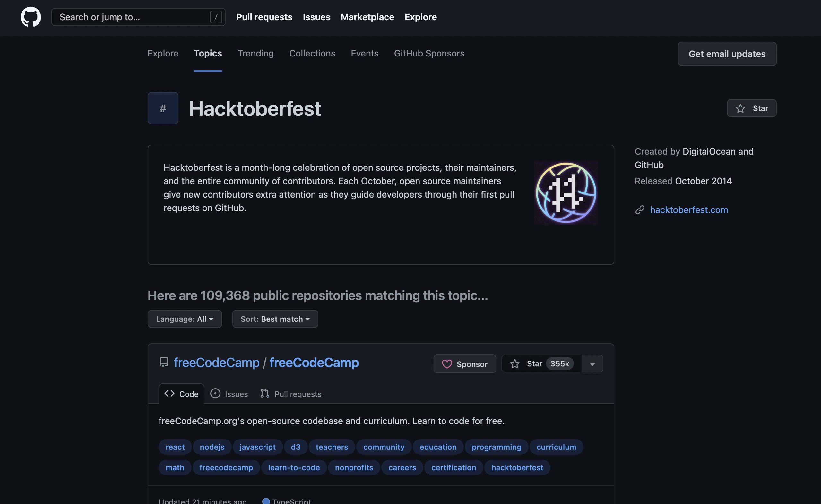Switch to the Collections tab
The width and height of the screenshot is (821, 504).
pos(312,53)
